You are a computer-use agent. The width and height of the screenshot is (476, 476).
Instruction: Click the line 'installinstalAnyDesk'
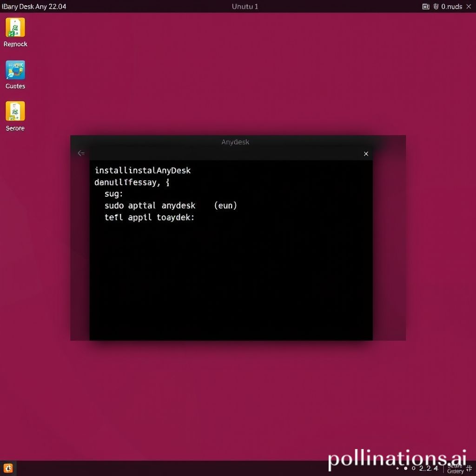pyautogui.click(x=143, y=170)
